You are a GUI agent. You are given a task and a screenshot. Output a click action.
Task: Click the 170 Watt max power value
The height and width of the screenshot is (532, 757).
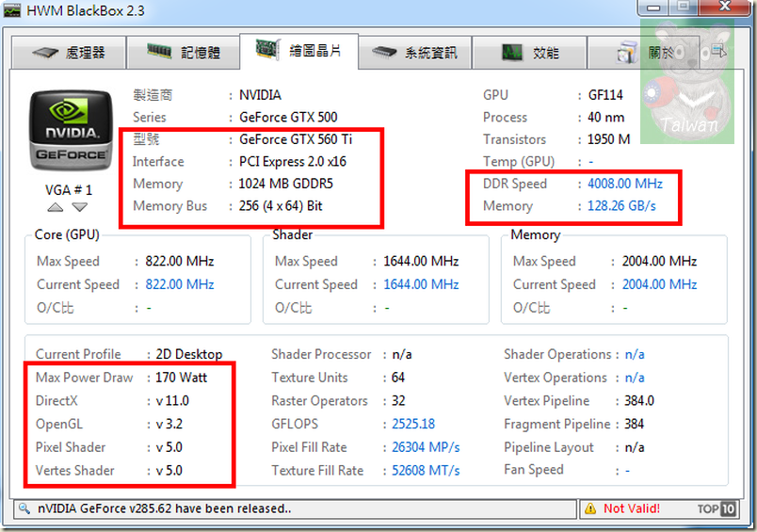click(x=181, y=377)
